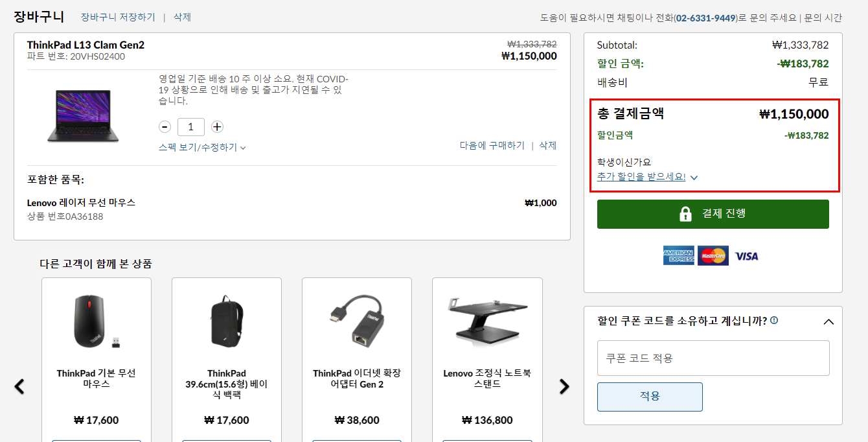Viewport: 868px width, 442px height.
Task: Click the quantity field showing 1
Action: pyautogui.click(x=191, y=127)
